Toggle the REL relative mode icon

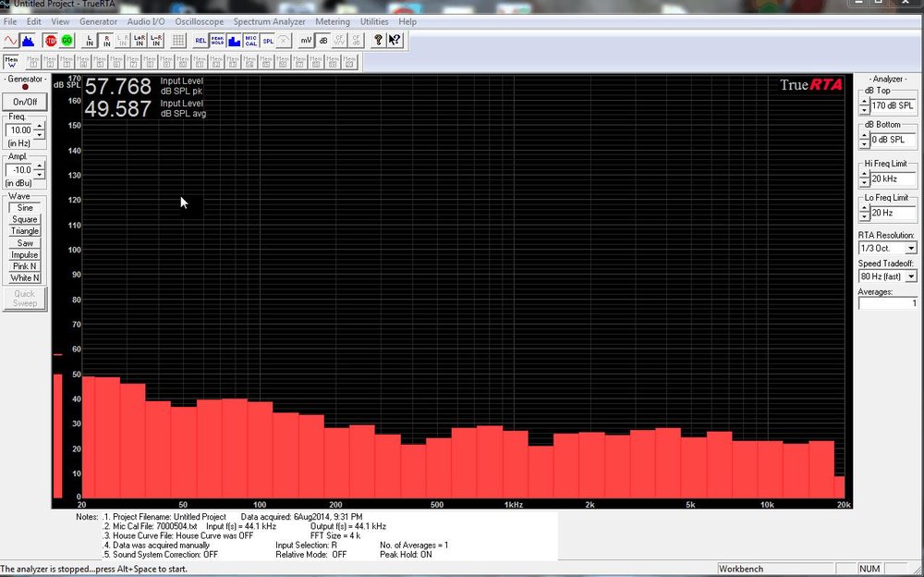201,41
